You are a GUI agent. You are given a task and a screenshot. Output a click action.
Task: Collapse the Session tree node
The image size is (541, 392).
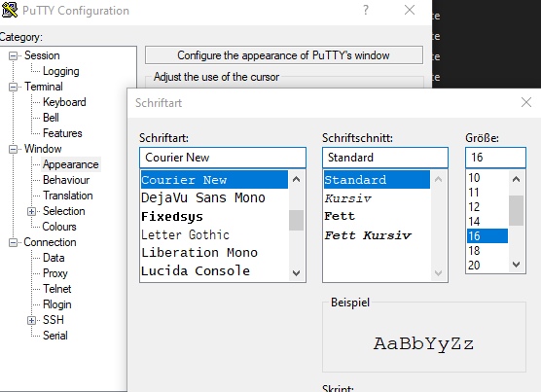pyautogui.click(x=13, y=55)
